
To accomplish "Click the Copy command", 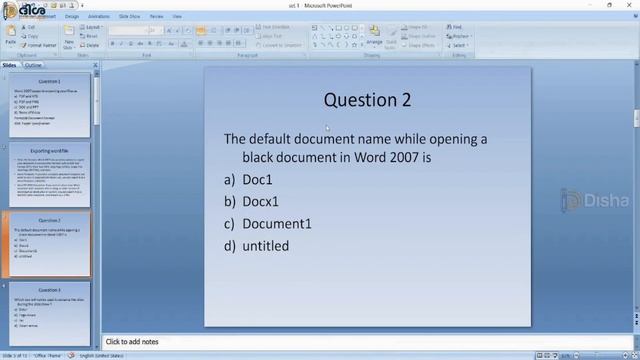I will pyautogui.click(x=29, y=36).
